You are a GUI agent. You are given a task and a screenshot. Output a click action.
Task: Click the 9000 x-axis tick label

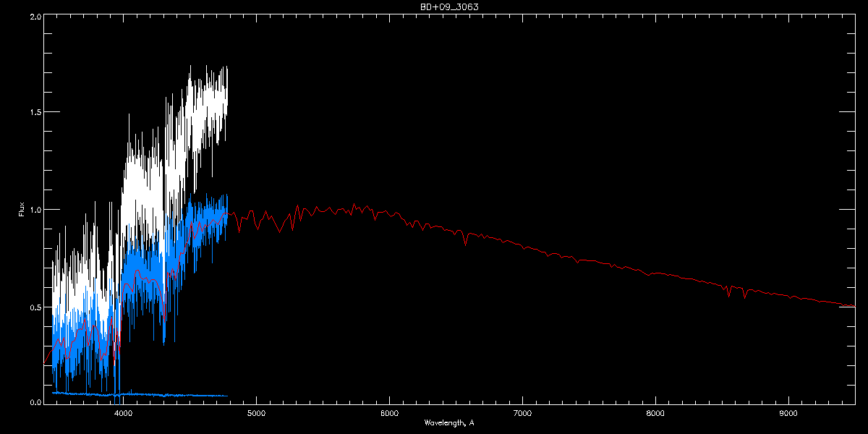788,414
